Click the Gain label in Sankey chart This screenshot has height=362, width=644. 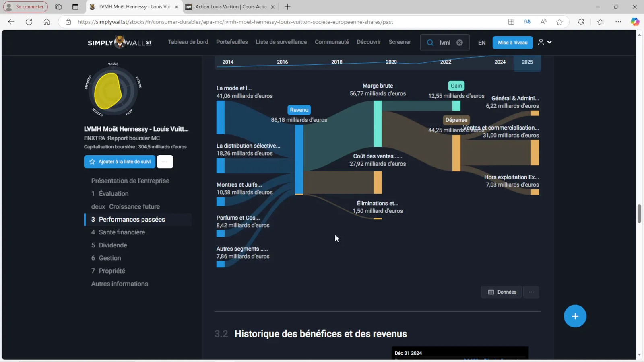[x=456, y=86]
